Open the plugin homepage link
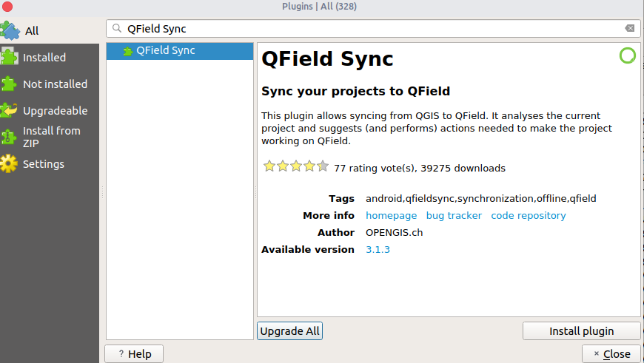This screenshot has height=363, width=644. click(x=391, y=216)
